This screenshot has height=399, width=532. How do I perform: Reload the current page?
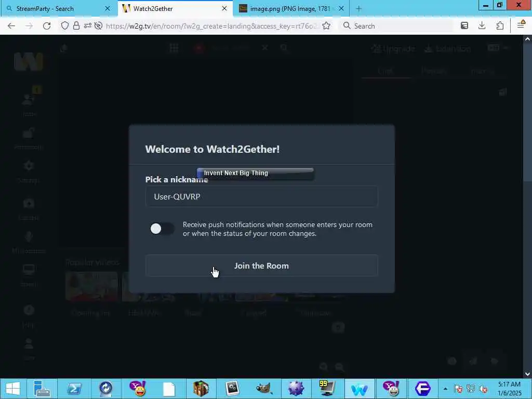coord(47,26)
